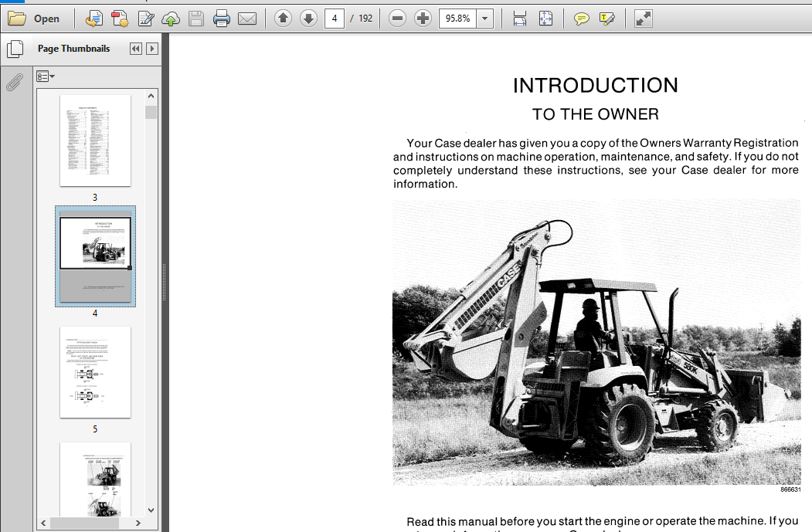The image size is (812, 532).
Task: Click the fit full page icon
Action: [545, 19]
